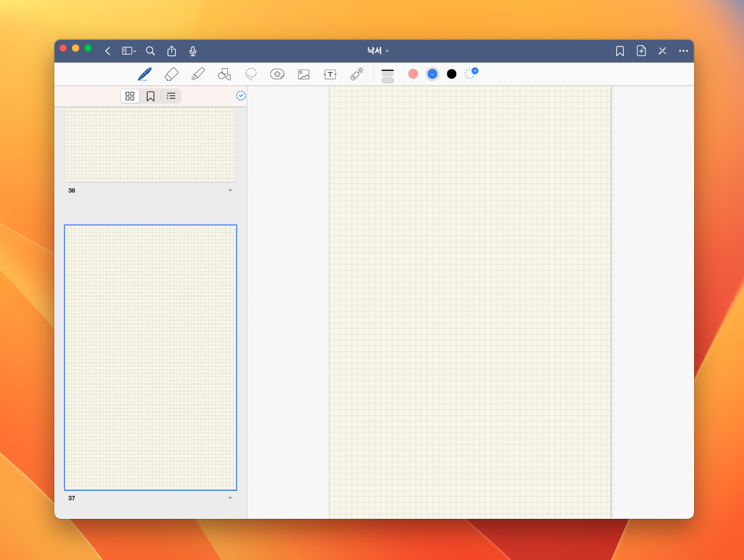Screen dimensions: 744x560
Task: Open the share/export icon
Action: (172, 51)
